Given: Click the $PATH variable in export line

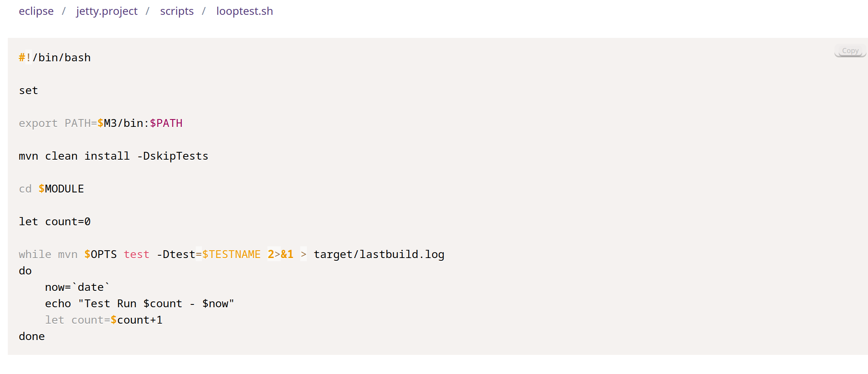Looking at the screenshot, I should [x=166, y=123].
